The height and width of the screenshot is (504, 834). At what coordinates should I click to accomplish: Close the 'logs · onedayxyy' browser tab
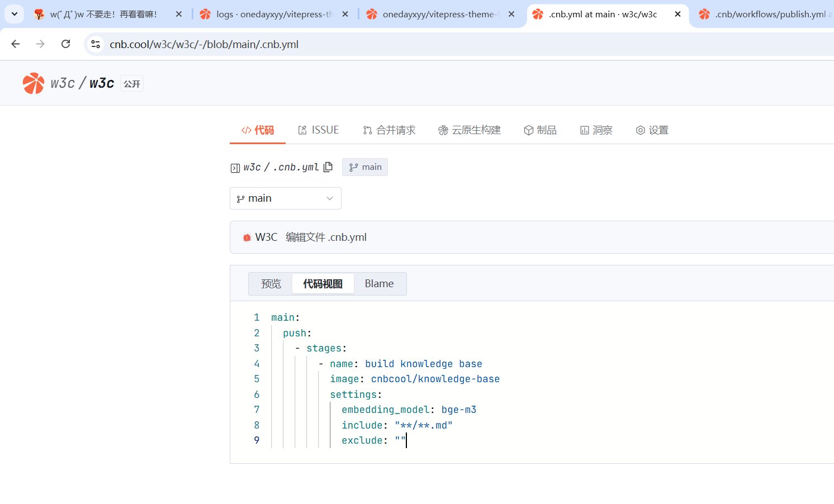[x=345, y=15]
